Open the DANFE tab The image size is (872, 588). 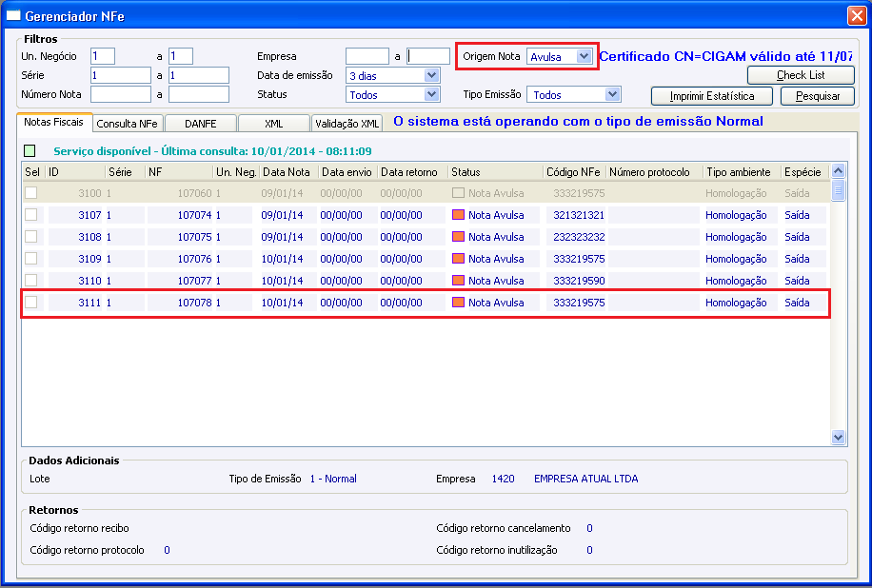[x=201, y=124]
